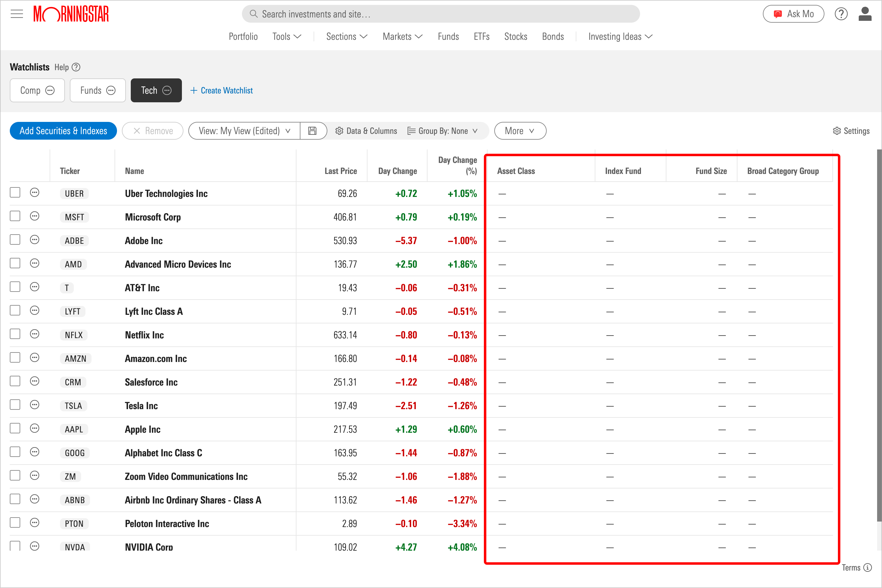Viewport: 882px width, 588px height.
Task: Open the hamburger navigation menu
Action: (17, 14)
